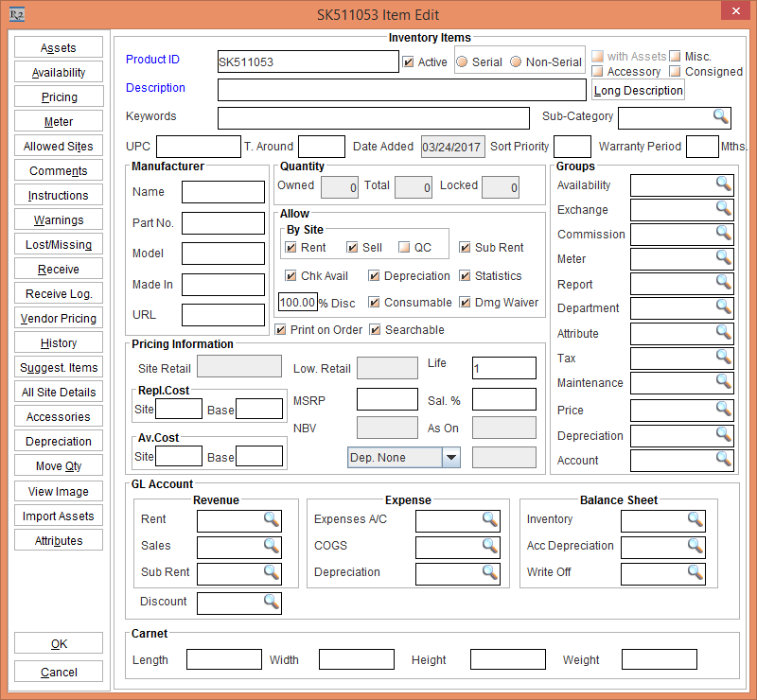
Task: Toggle the Consumable checkbox
Action: click(374, 302)
